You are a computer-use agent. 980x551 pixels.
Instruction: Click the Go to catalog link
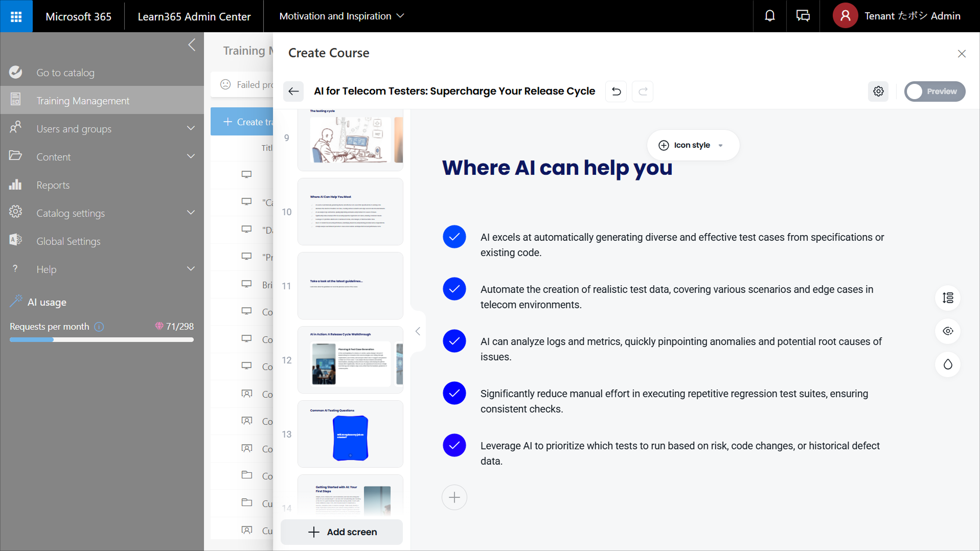click(x=65, y=73)
